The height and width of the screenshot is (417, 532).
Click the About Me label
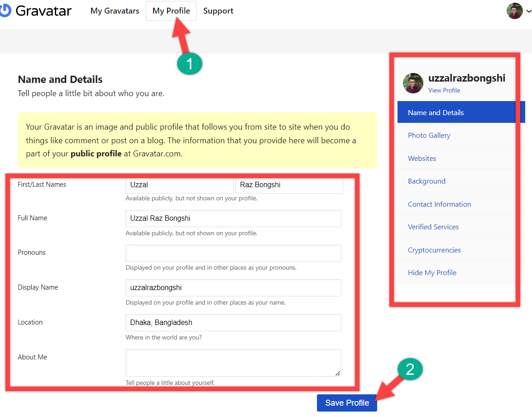pyautogui.click(x=32, y=357)
